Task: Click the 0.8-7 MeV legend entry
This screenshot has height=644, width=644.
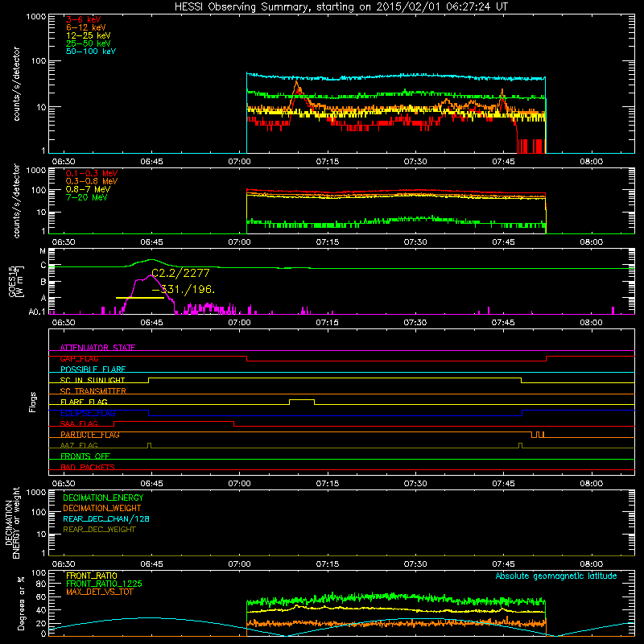Action: pos(88,189)
